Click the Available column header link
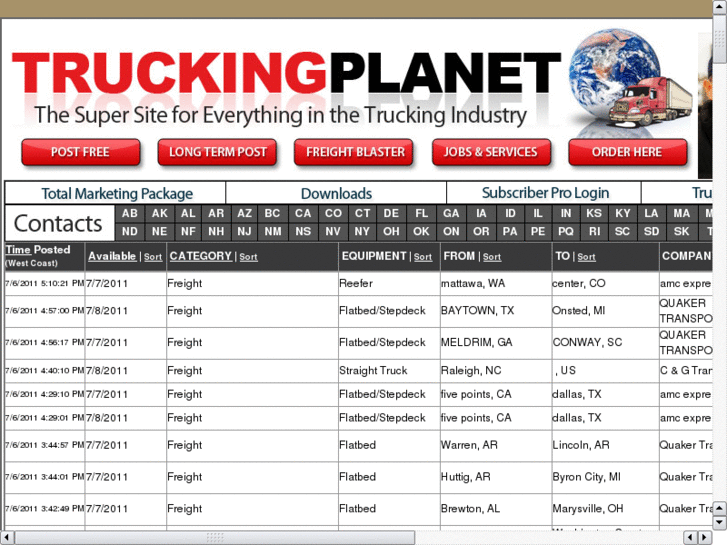 coord(112,256)
